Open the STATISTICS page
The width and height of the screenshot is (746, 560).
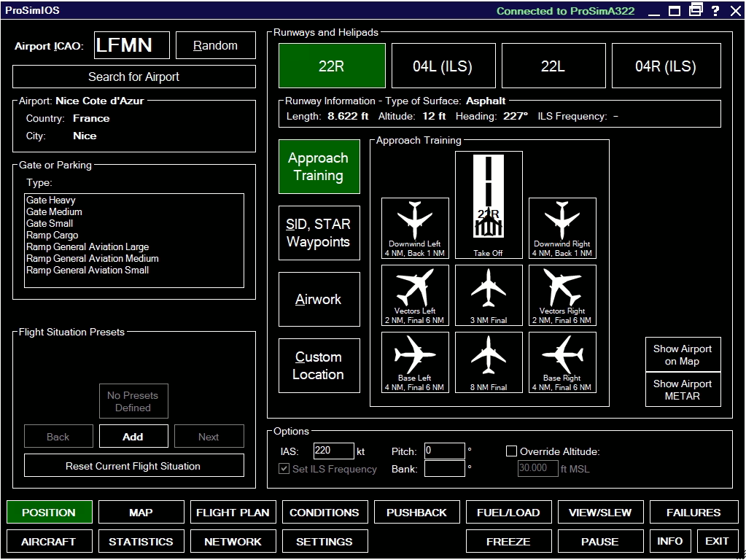click(x=141, y=542)
